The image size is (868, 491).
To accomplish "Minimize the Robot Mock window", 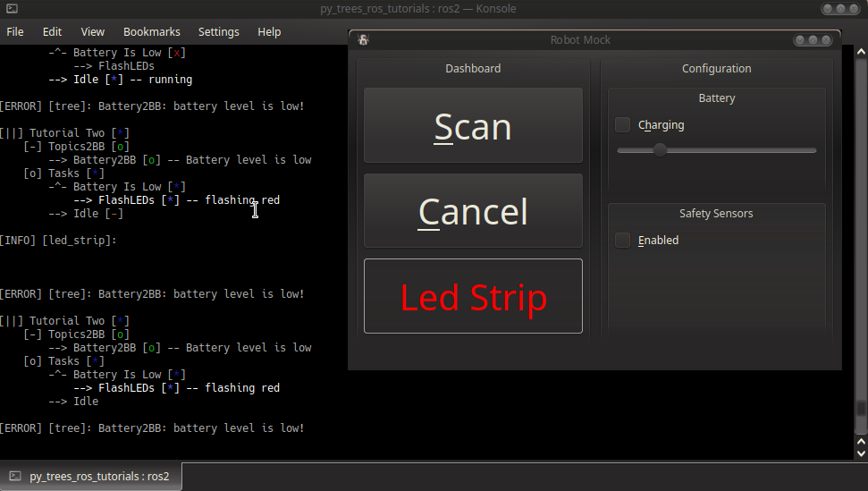I will click(799, 40).
